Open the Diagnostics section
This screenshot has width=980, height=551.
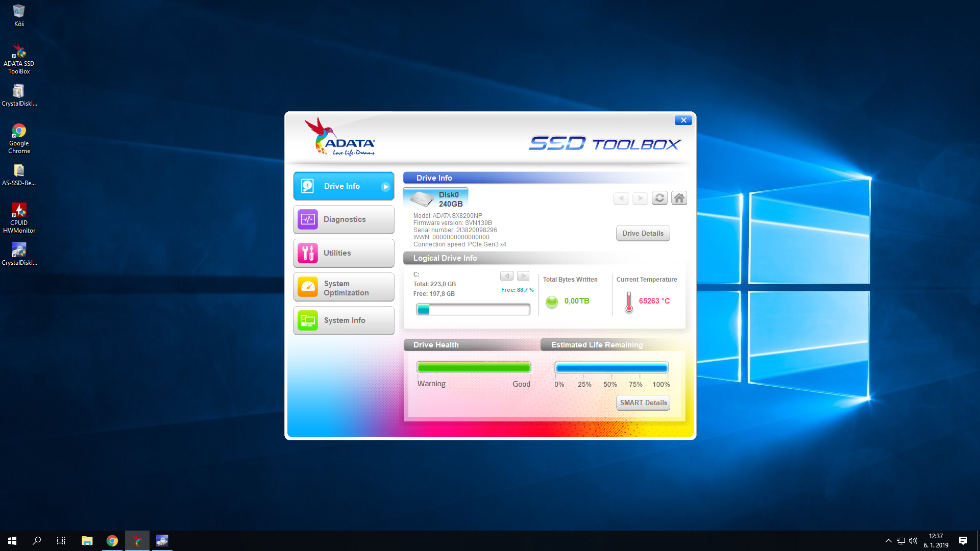(x=344, y=219)
